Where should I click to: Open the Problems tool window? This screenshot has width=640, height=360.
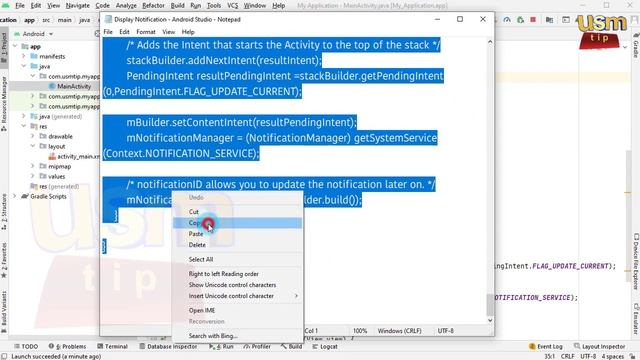tap(67, 347)
